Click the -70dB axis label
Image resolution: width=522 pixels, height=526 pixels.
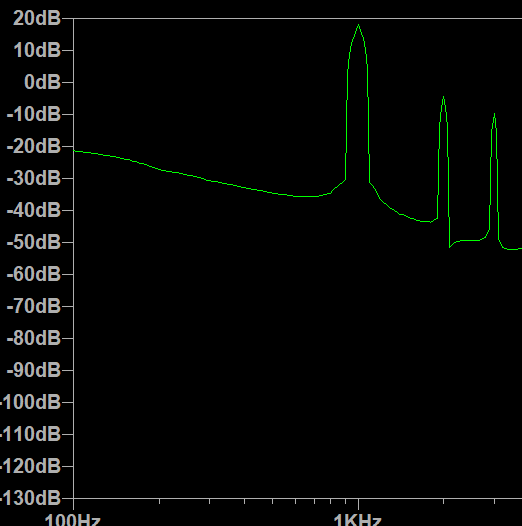coord(34,306)
